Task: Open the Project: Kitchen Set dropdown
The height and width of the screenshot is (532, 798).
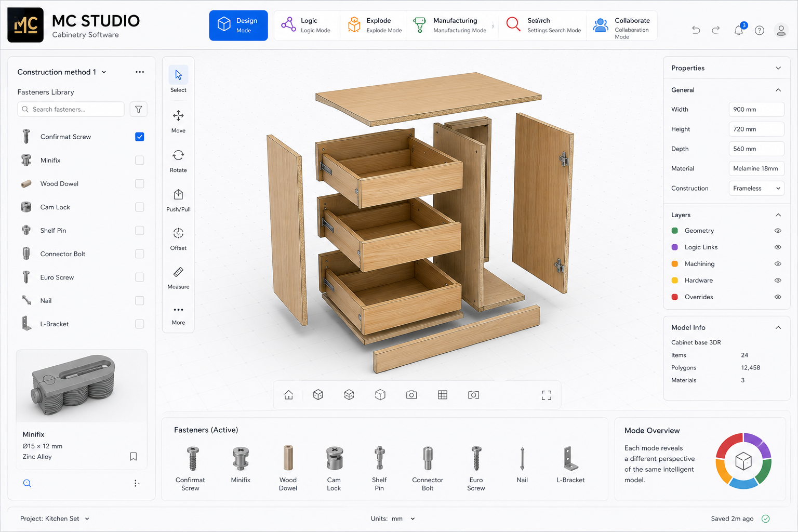Action: point(55,518)
